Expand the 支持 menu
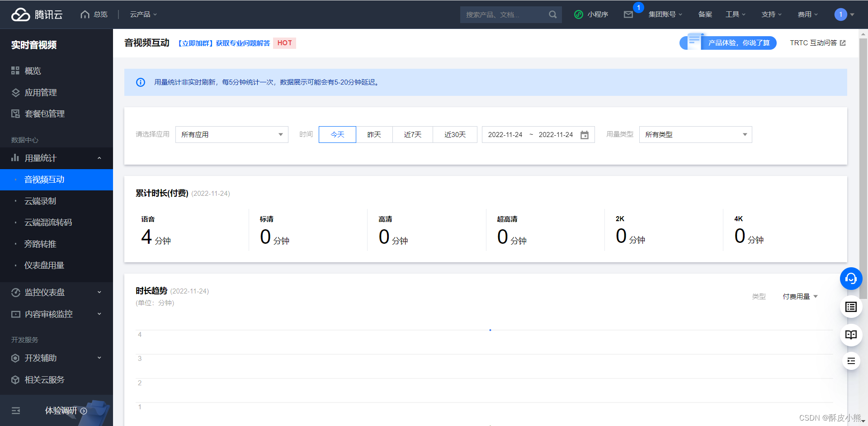 (772, 14)
